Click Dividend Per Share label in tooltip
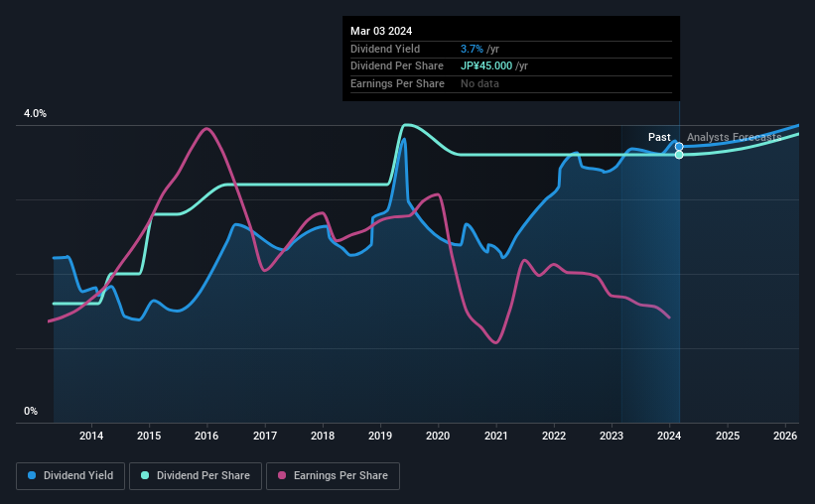The image size is (815, 504). click(397, 66)
